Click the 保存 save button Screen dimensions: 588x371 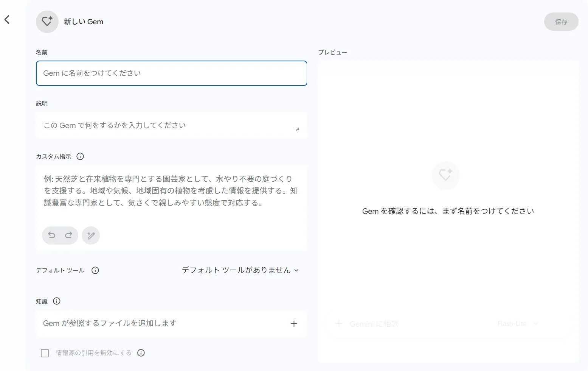coord(561,22)
